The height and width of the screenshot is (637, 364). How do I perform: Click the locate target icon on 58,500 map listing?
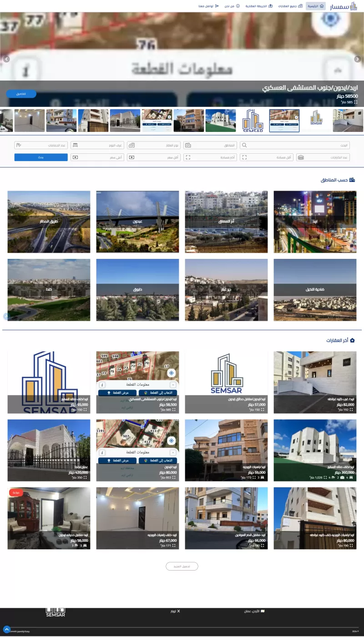tap(172, 373)
